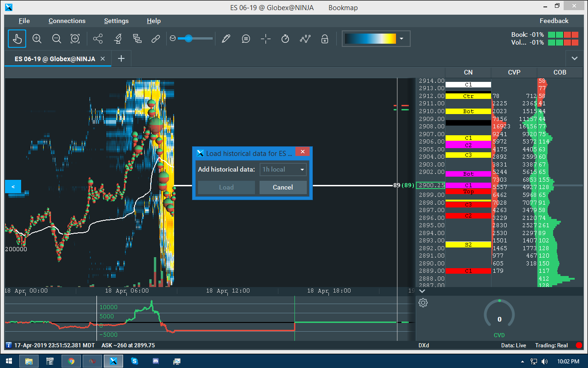Click the red Trading status indicator
Viewport: 588px width, 368px height.
(x=579, y=345)
